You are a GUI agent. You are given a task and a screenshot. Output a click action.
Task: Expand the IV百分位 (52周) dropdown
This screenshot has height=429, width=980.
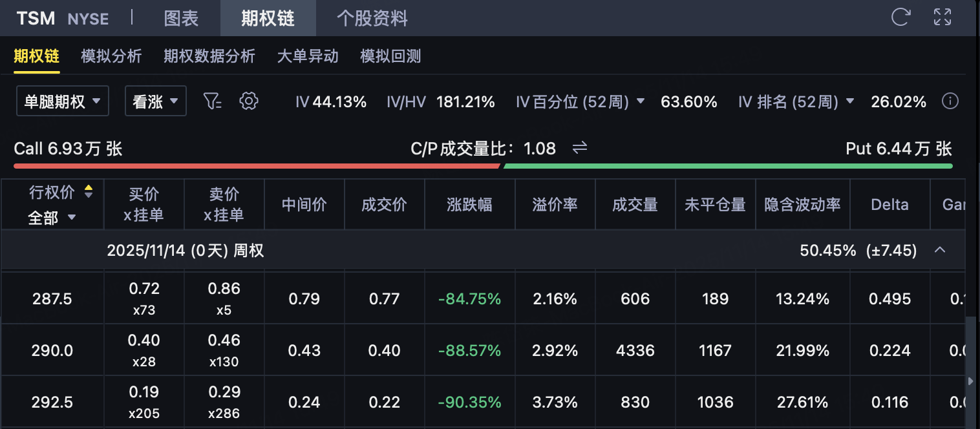pos(640,101)
